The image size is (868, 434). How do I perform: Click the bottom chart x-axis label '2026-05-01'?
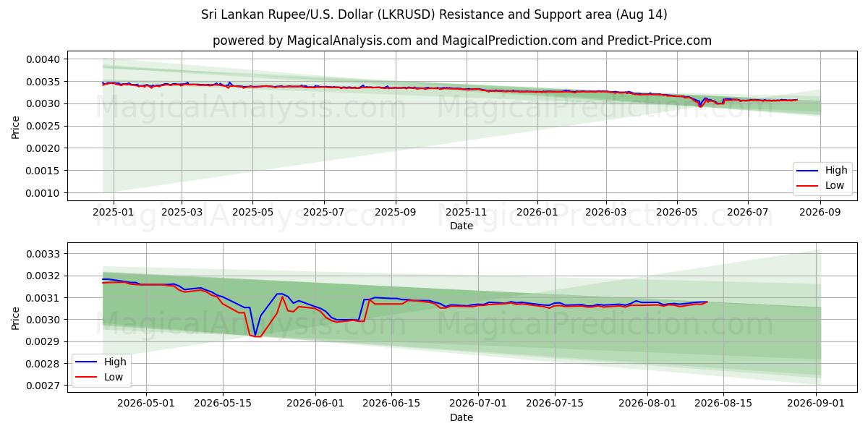[146, 405]
